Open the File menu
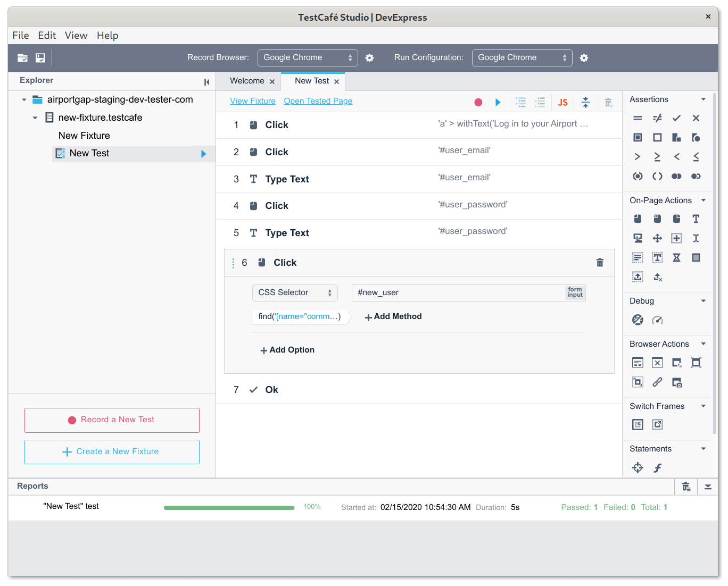Viewport: 728px width, 586px height. coord(21,36)
